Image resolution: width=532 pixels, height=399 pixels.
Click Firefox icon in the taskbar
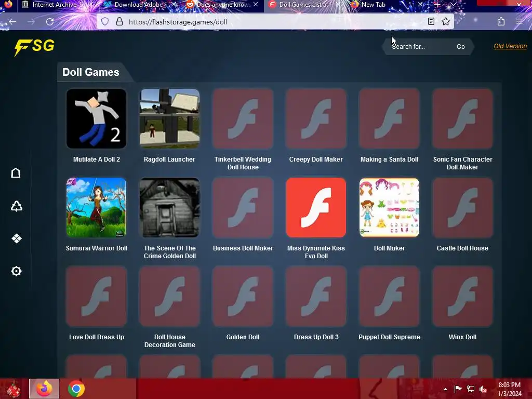(x=44, y=389)
